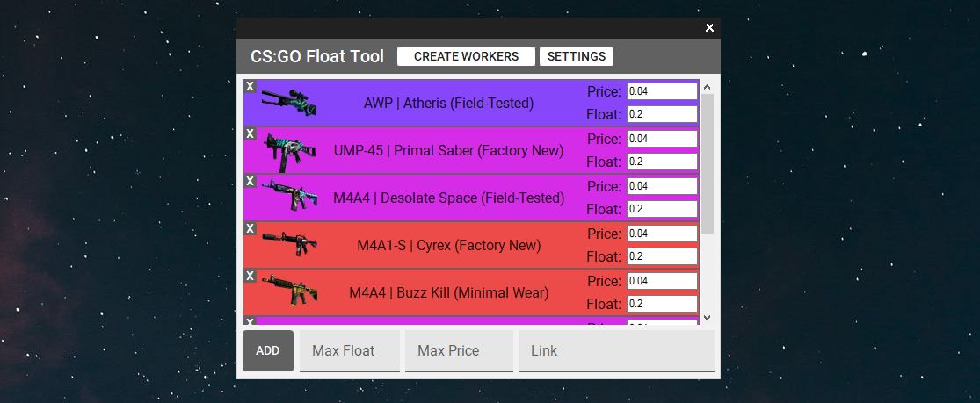
Task: Select the M4A4 | Buzz Kill (Minimal Wear) name
Action: pos(449,293)
